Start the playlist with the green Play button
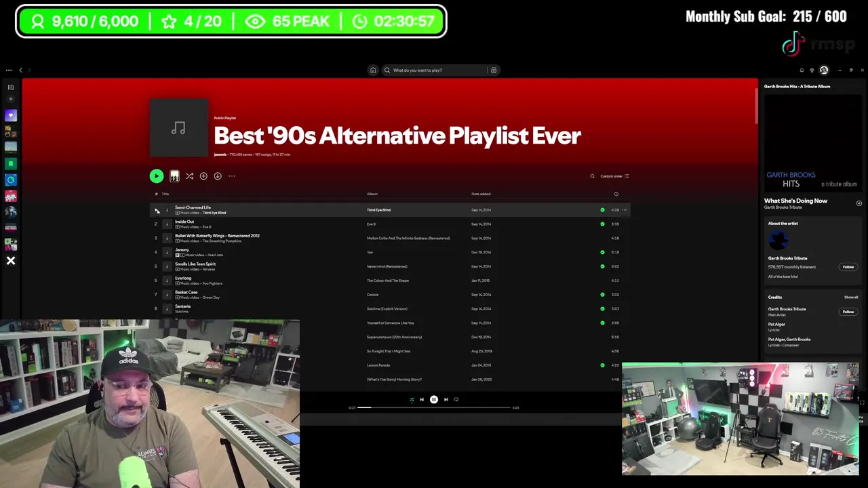Viewport: 868px width, 488px height. click(157, 176)
